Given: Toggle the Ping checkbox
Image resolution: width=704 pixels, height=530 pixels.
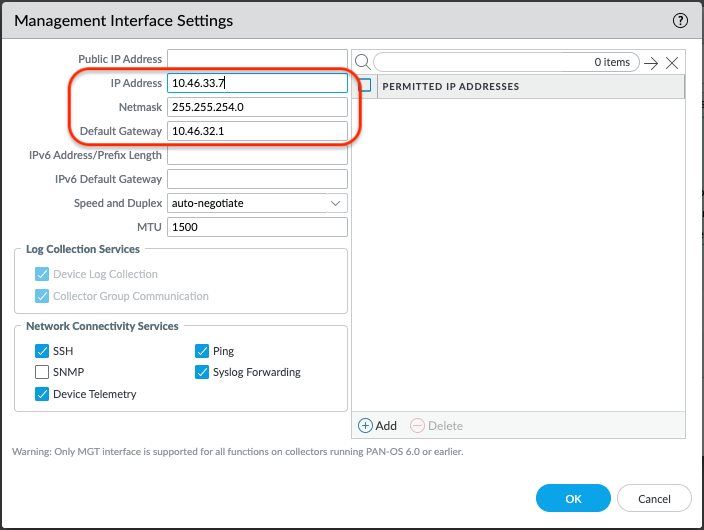Looking at the screenshot, I should pyautogui.click(x=202, y=351).
